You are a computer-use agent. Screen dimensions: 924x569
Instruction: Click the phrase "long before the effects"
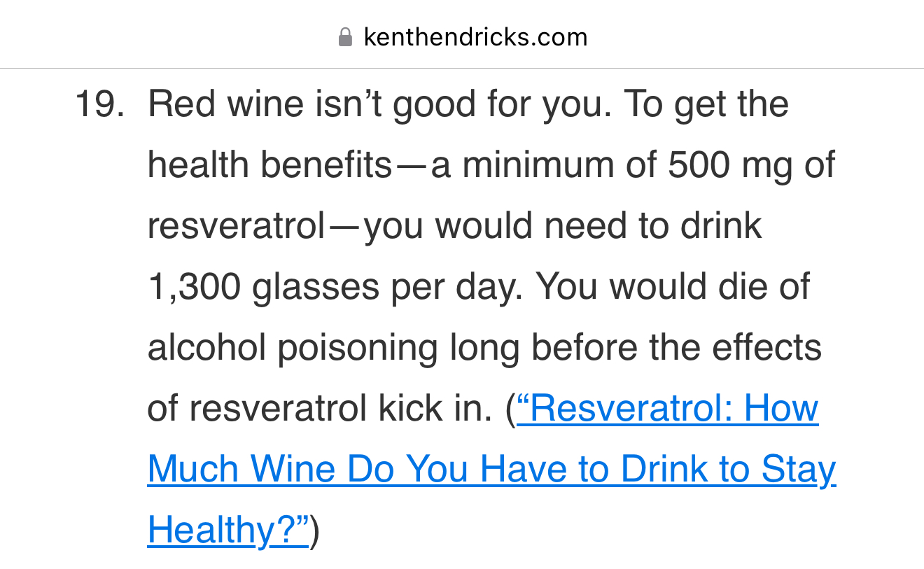click(635, 347)
